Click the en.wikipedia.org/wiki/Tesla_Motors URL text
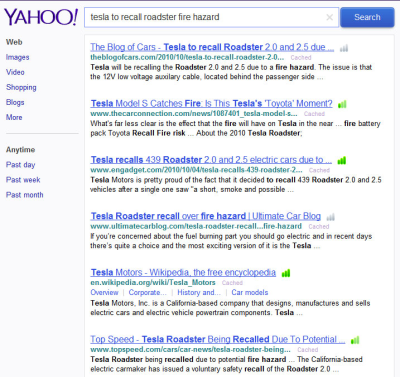 (x=153, y=282)
